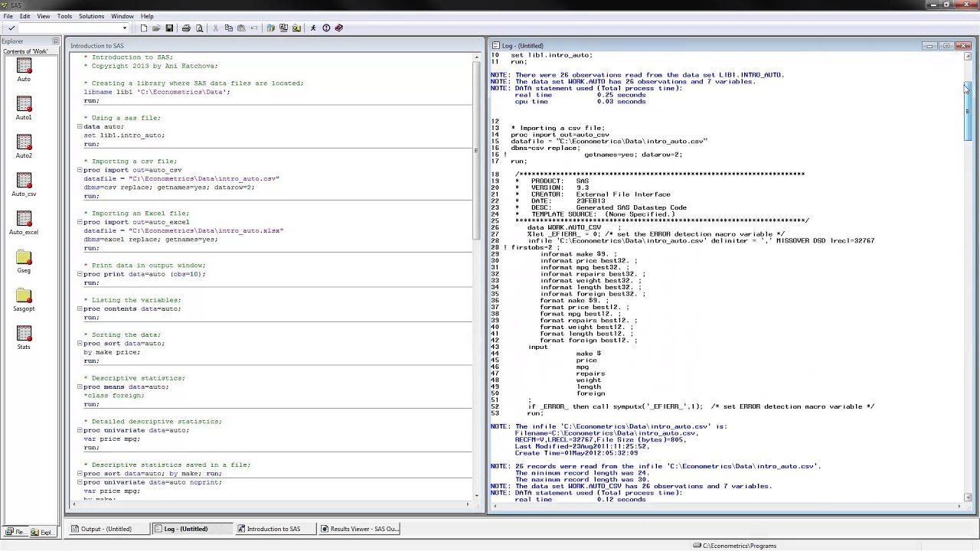Click the Log window vertical scrollbar thumb
This screenshot has width=980, height=551.
[968, 111]
